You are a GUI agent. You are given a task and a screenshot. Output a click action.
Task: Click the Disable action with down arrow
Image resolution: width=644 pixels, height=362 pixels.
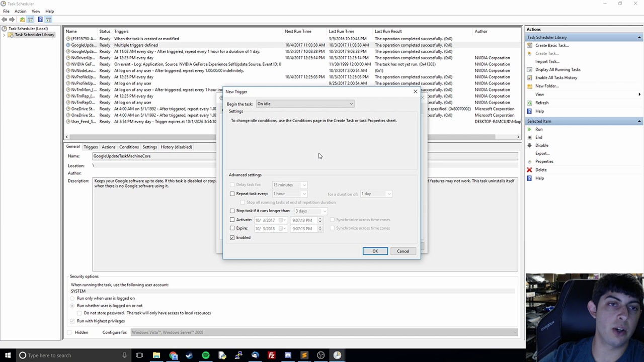click(542, 145)
